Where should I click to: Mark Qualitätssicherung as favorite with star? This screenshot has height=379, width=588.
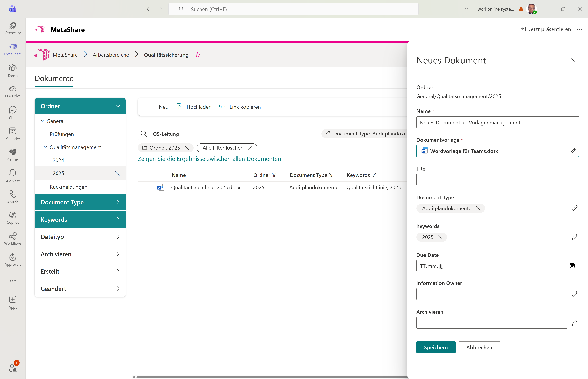pos(198,55)
